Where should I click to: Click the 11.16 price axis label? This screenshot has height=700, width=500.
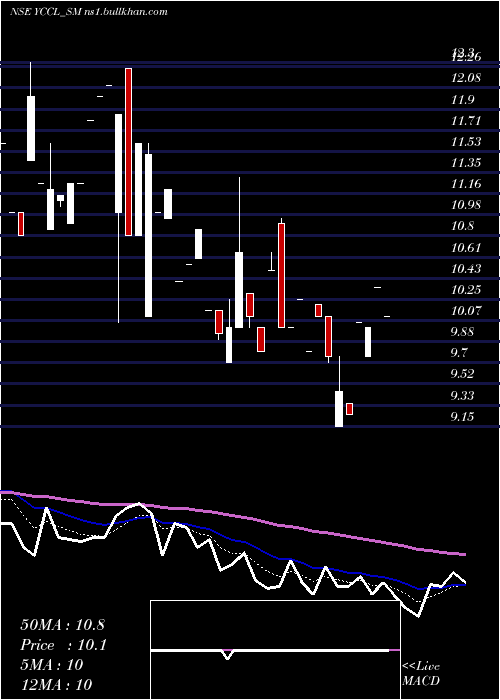coord(466,183)
